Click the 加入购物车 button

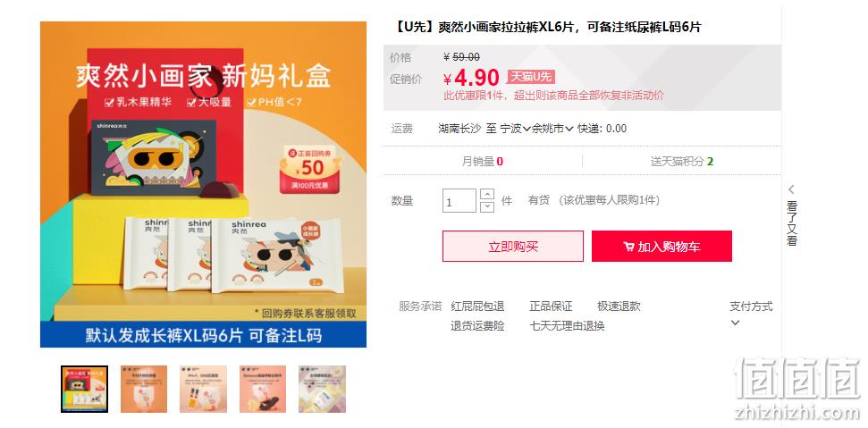(662, 246)
